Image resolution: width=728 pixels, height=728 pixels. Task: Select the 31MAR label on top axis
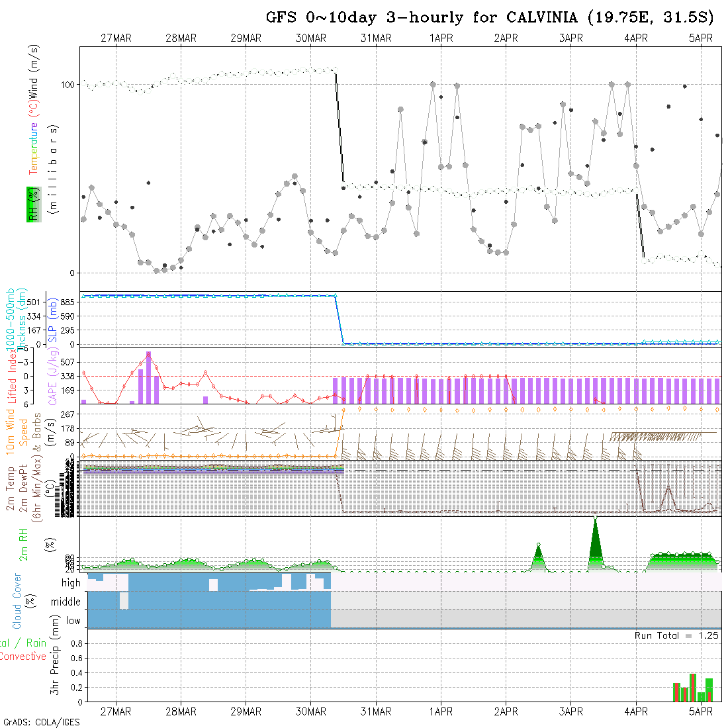click(376, 38)
